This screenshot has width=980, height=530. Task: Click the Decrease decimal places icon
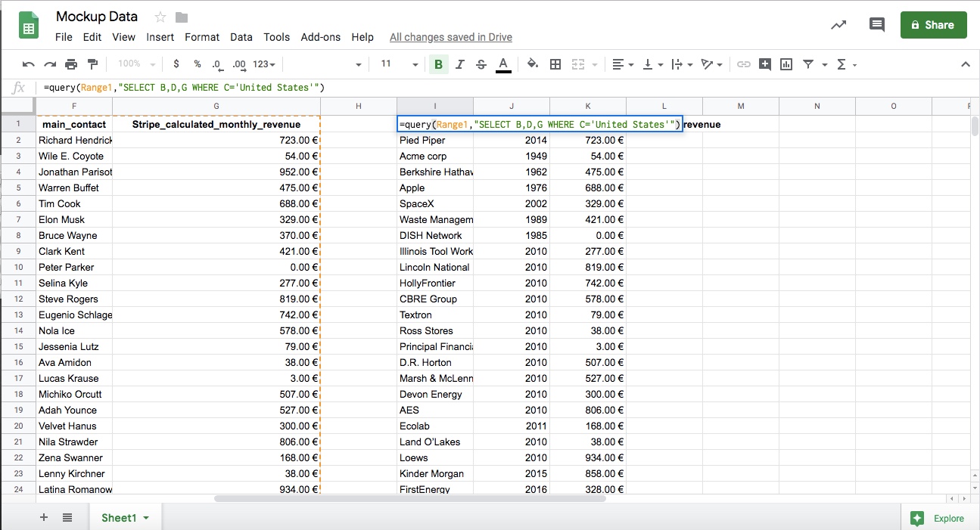pyautogui.click(x=217, y=64)
